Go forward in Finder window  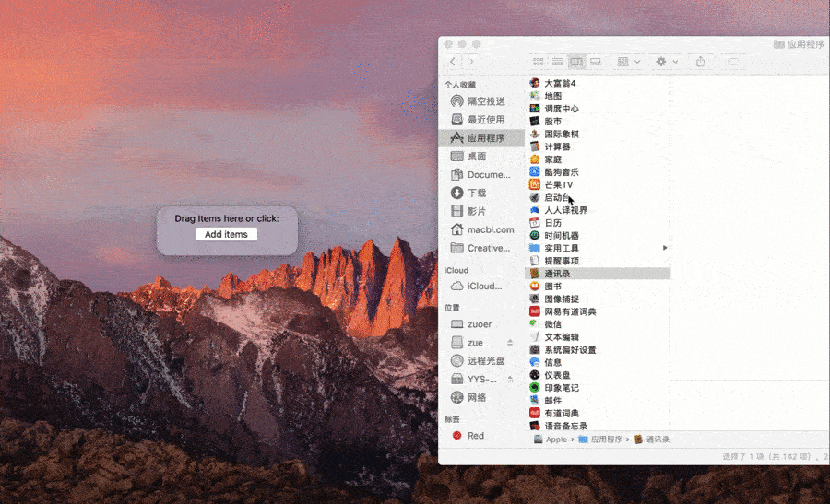click(470, 62)
